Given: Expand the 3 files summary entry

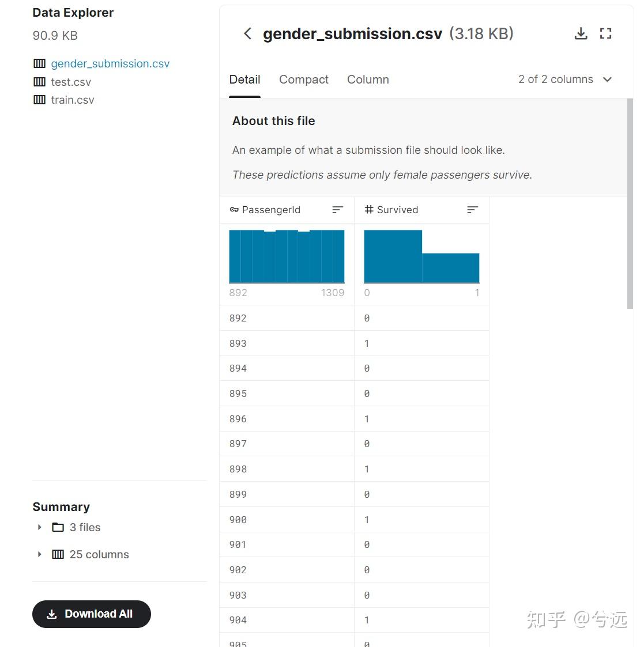Looking at the screenshot, I should click(x=39, y=527).
